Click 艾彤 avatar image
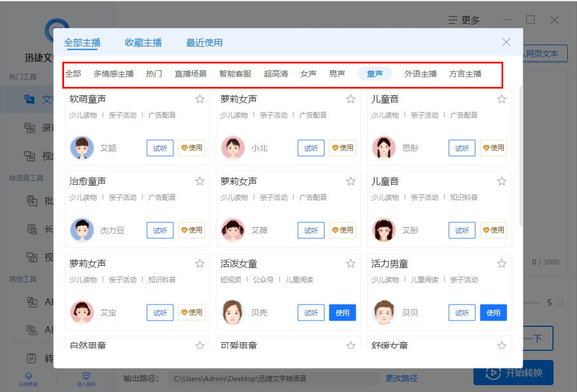This screenshot has height=392, width=577. 384,230
